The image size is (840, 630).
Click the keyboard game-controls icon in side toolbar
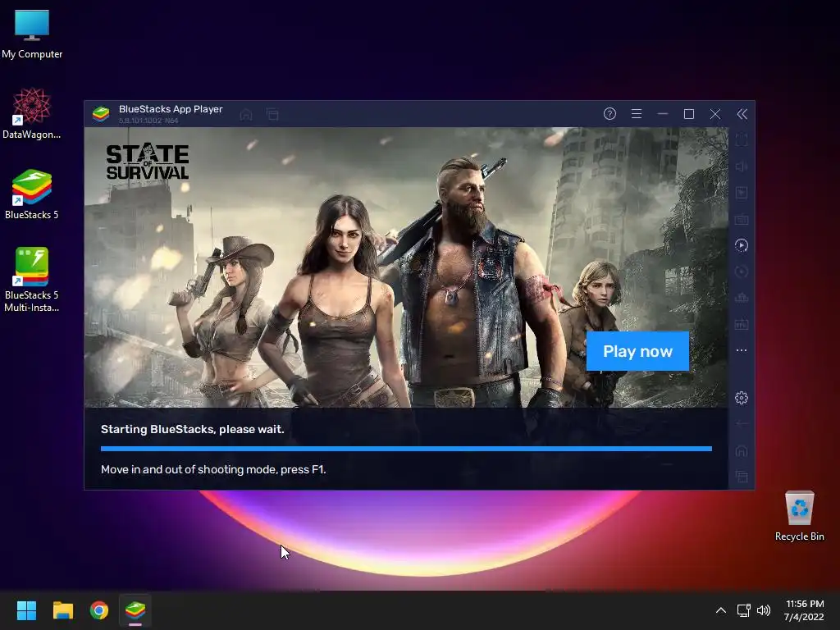tap(742, 220)
